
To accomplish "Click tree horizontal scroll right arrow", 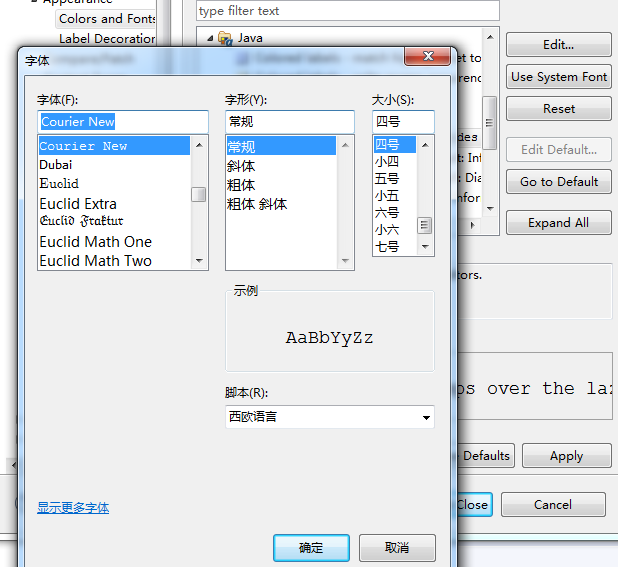I will [x=473, y=225].
